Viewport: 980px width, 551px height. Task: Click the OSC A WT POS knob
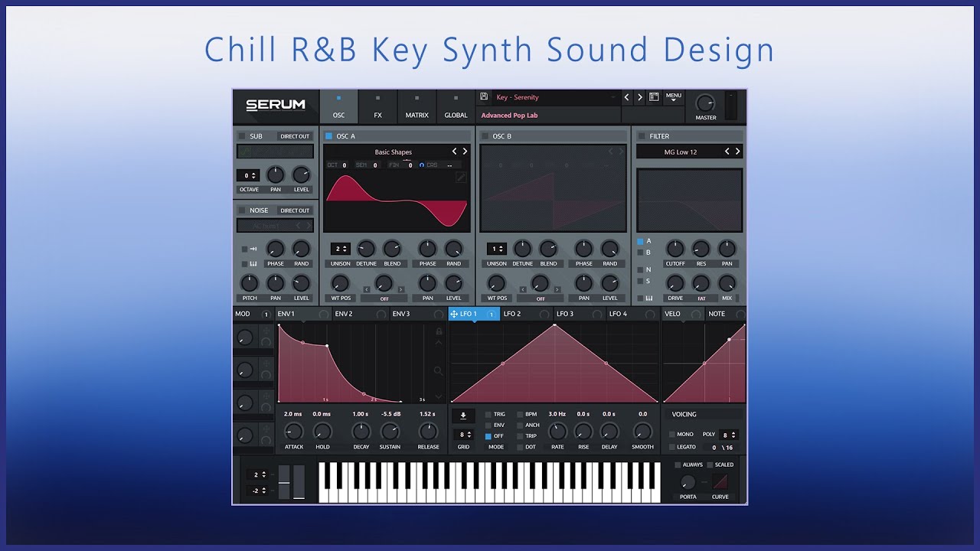340,283
